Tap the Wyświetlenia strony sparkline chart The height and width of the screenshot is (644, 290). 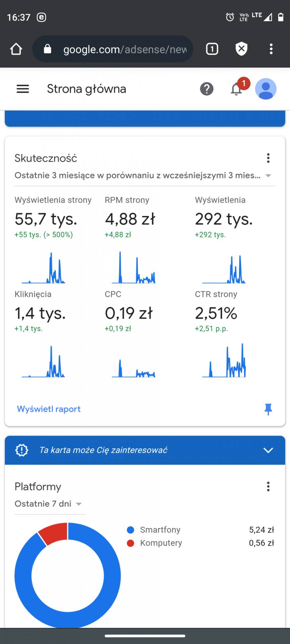[44, 268]
